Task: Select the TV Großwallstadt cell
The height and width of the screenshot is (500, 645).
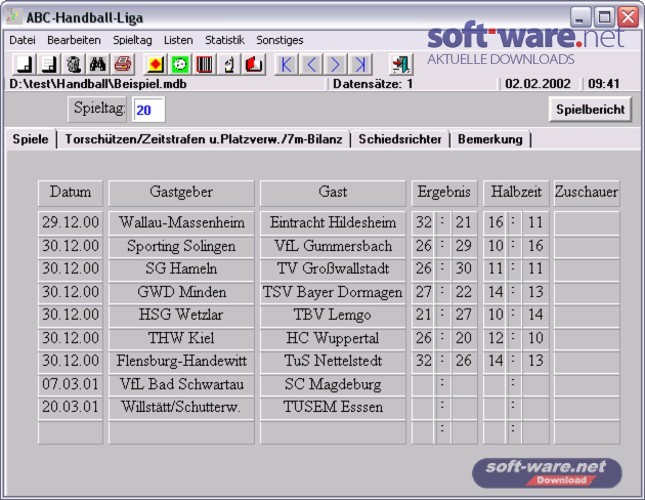Action: pos(333,269)
